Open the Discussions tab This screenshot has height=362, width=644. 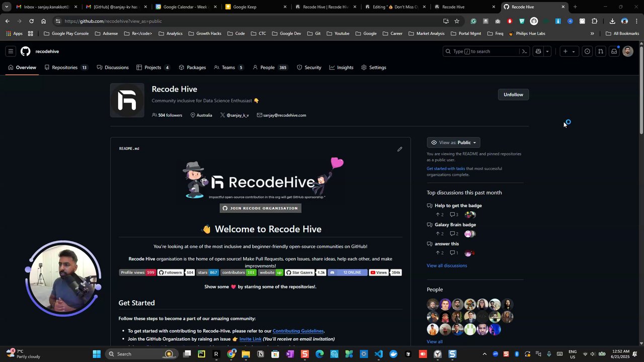coord(113,67)
